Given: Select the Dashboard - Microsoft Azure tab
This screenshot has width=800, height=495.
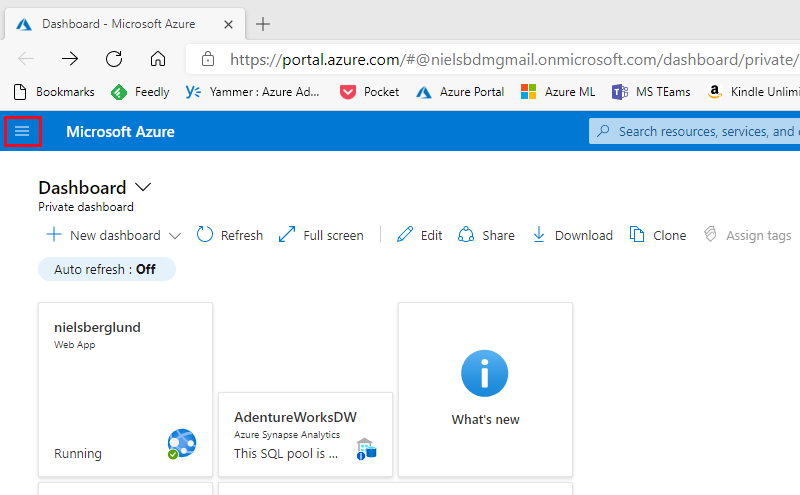Looking at the screenshot, I should (125, 24).
